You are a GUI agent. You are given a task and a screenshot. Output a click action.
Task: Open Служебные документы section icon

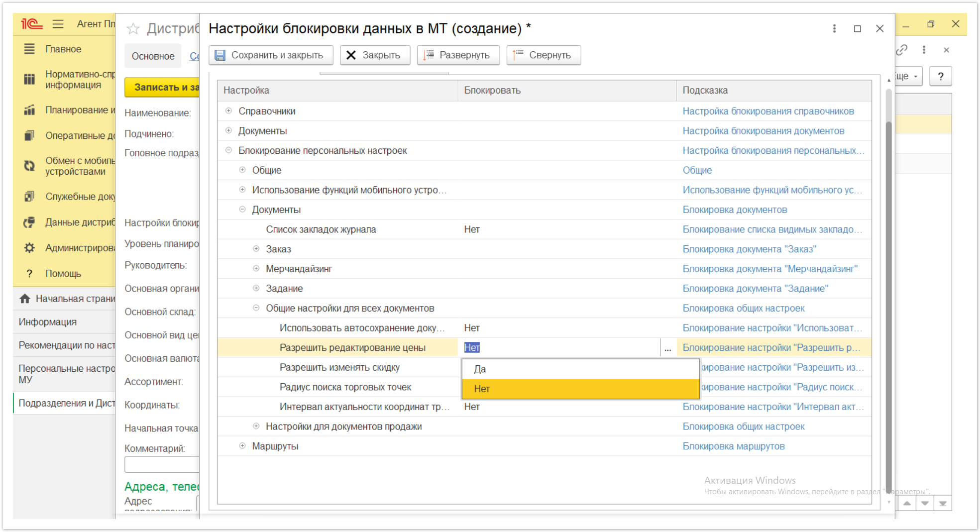click(29, 197)
